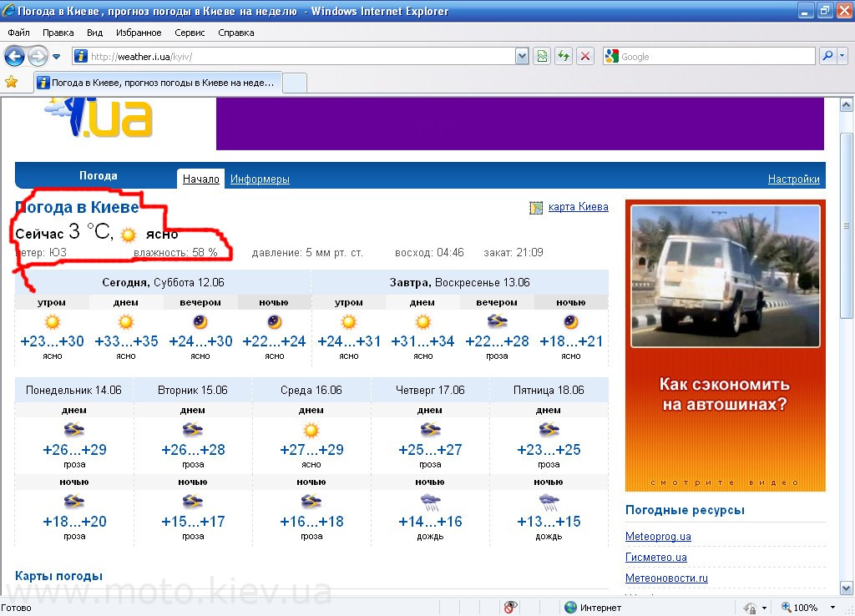Click the browser Back arrow button
The image size is (855, 616).
coord(14,57)
